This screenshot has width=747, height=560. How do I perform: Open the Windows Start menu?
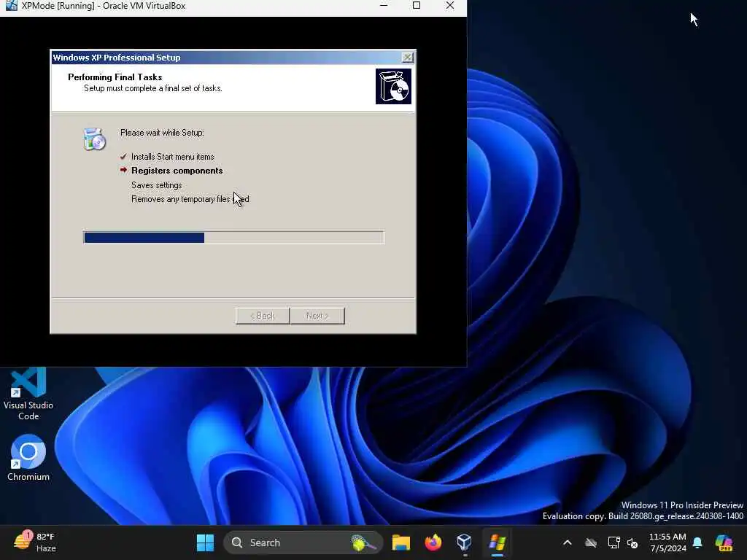point(205,542)
